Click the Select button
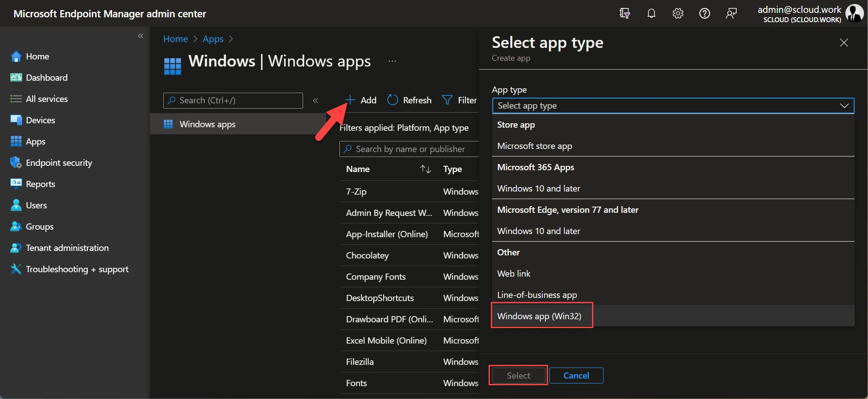Screen dimensions: 868x399 tap(518, 376)
